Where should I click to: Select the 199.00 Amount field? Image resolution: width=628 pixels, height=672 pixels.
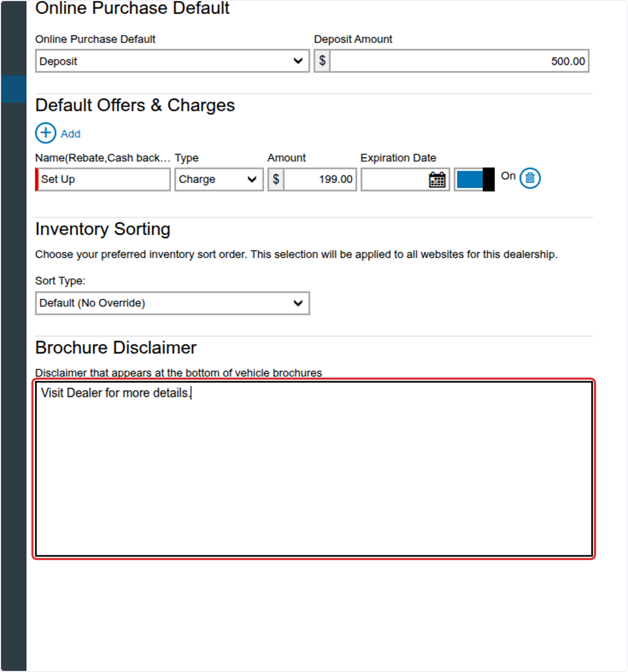click(x=320, y=179)
